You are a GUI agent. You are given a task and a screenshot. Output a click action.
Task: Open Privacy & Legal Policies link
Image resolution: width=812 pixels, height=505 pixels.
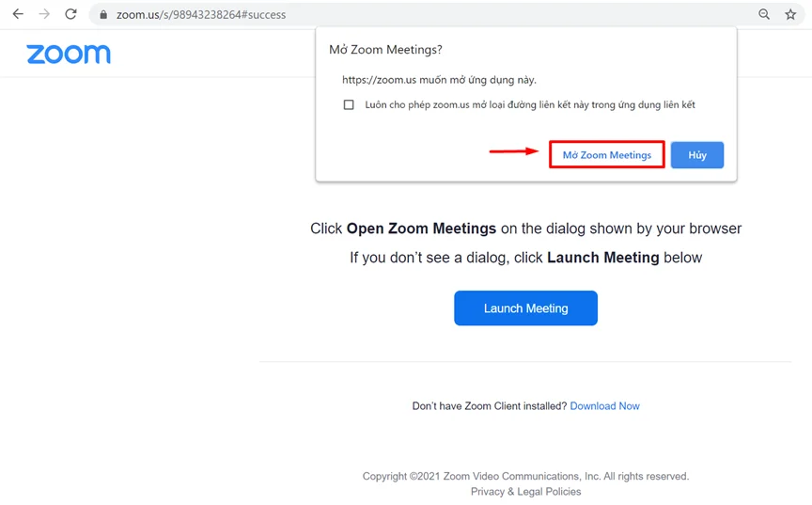[525, 492]
